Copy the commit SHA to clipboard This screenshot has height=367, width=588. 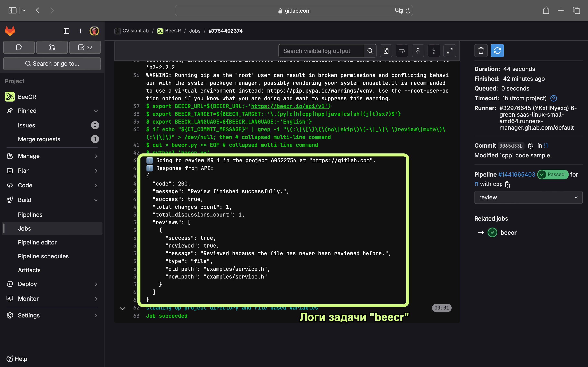click(x=531, y=146)
